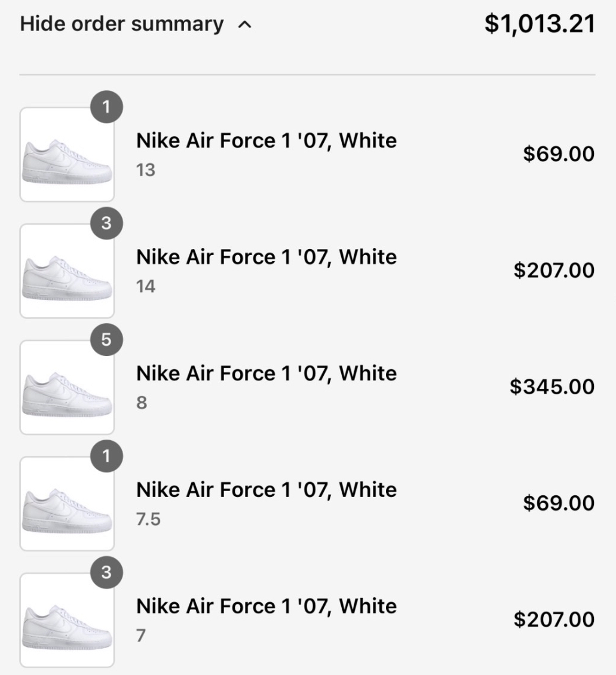Image resolution: width=616 pixels, height=675 pixels.
Task: Click the $207.00 price for size 14
Action: [554, 271]
